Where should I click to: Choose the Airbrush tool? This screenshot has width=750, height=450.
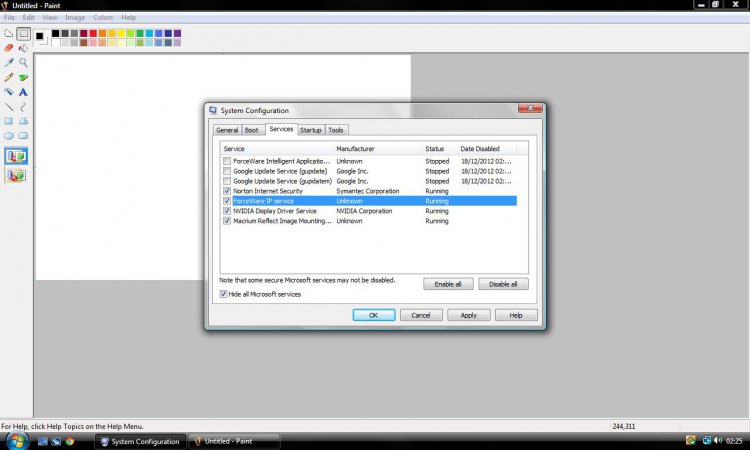click(9, 92)
